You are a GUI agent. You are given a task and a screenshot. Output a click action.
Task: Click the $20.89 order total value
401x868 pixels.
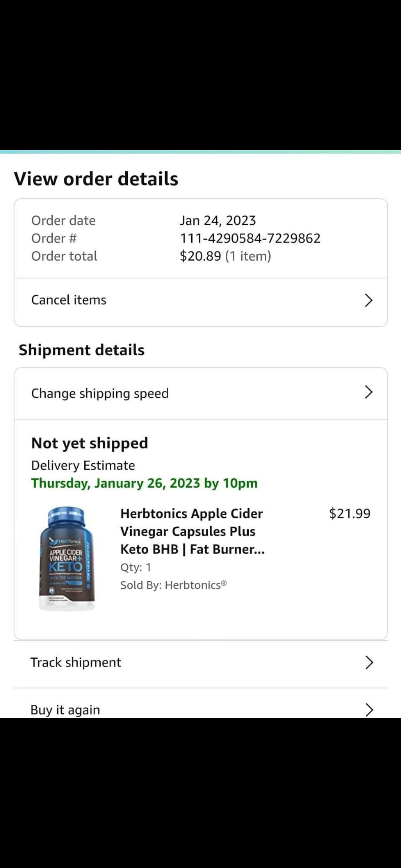click(200, 256)
